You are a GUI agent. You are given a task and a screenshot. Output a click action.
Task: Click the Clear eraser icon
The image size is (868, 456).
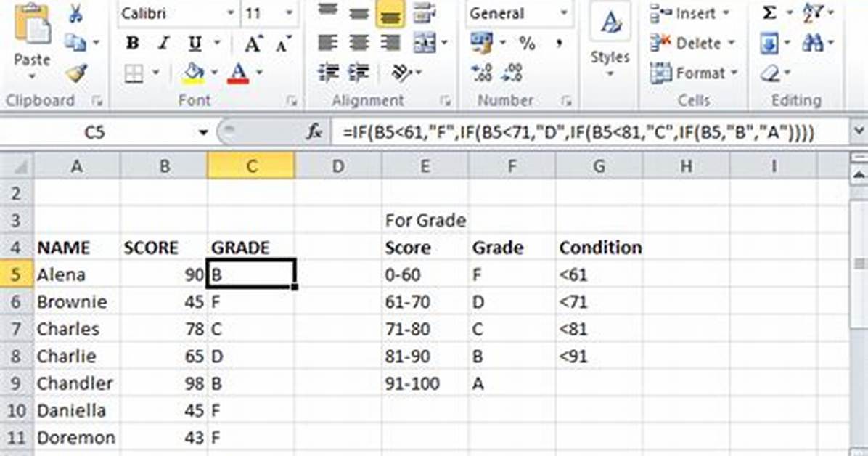click(770, 73)
